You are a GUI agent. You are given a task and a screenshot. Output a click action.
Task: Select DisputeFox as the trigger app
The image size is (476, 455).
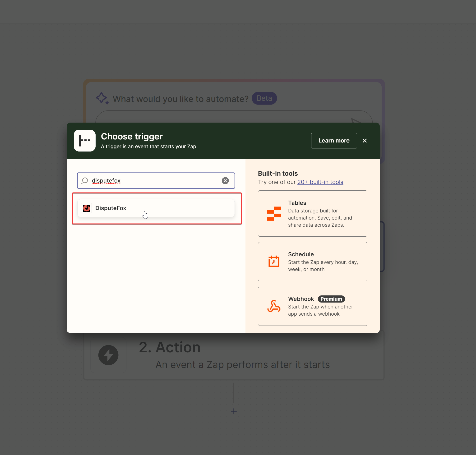point(156,208)
